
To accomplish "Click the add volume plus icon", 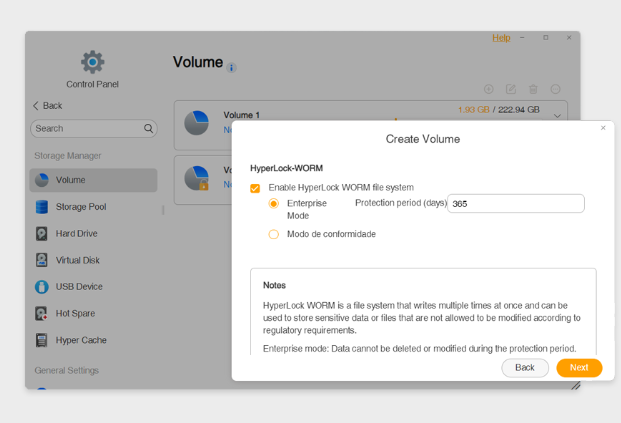I will (x=489, y=90).
